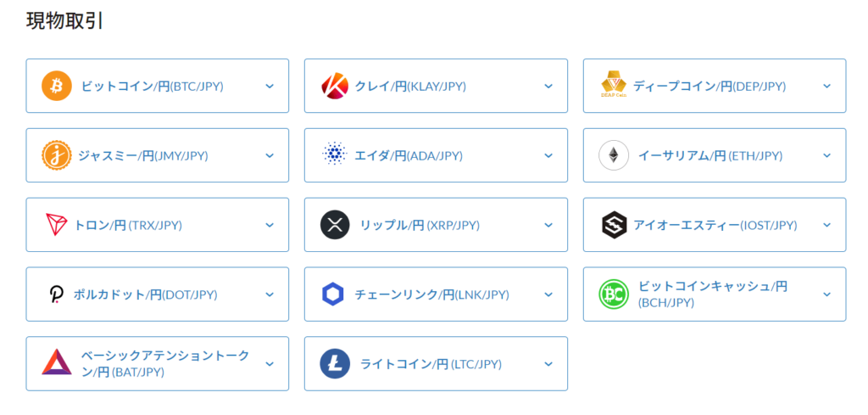Viewport: 868px width, 415px height.
Task: Expand the KLAY/JPY chevron arrow
Action: [x=548, y=86]
